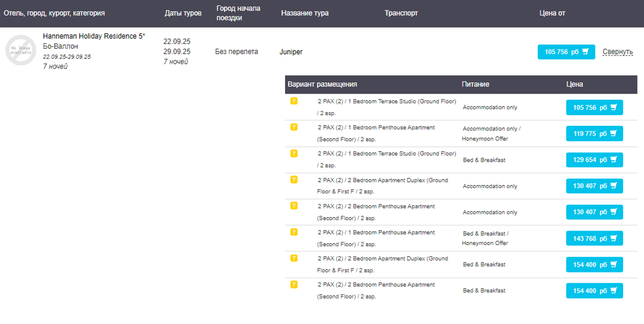Click the hotel No Image thumbnail
The width and height of the screenshot is (644, 324).
click(x=21, y=50)
